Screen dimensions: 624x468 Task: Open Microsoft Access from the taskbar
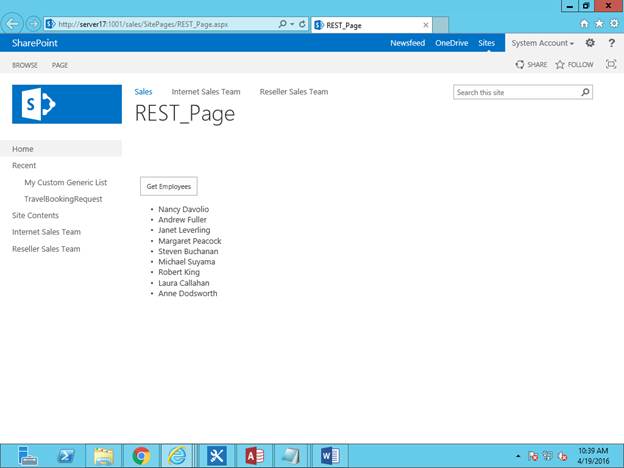click(x=255, y=456)
